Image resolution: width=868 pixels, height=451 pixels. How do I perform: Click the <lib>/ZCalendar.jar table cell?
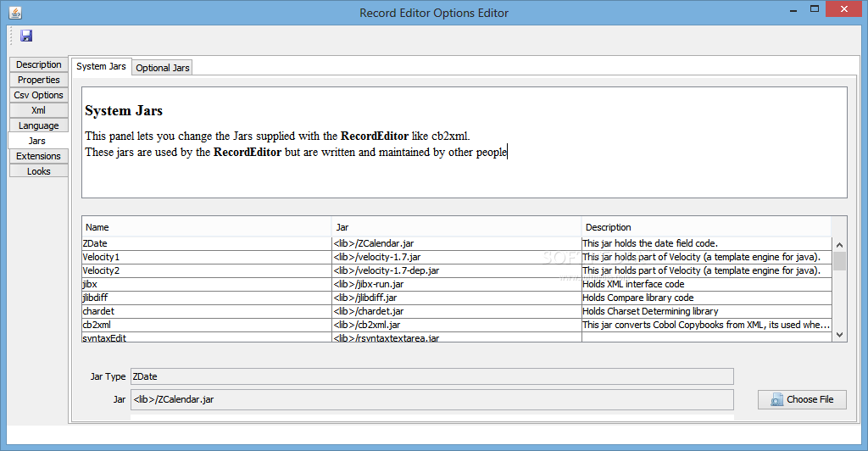457,243
